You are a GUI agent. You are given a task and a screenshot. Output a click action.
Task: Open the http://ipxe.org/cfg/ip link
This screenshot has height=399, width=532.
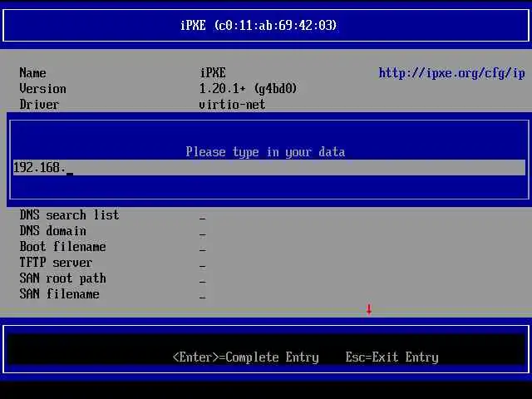[451, 73]
